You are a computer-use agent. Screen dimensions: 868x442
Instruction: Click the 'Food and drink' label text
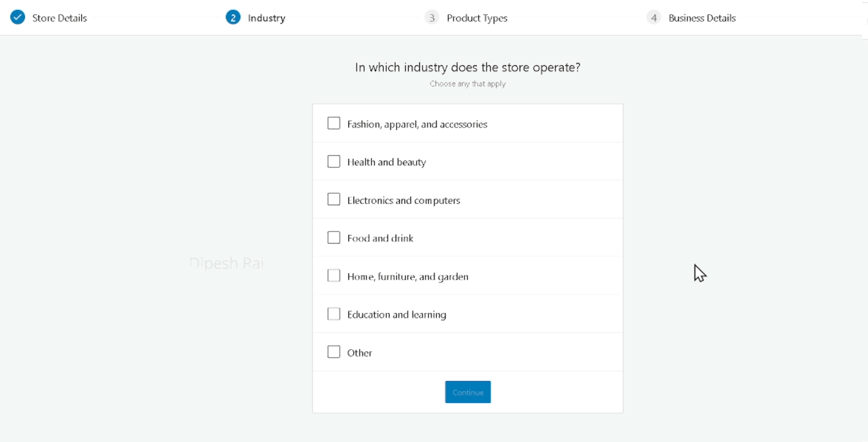380,238
